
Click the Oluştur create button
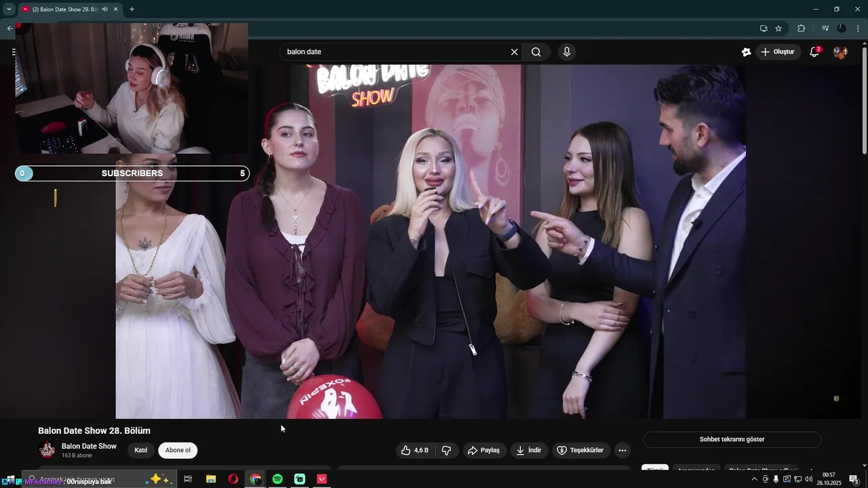tap(778, 52)
